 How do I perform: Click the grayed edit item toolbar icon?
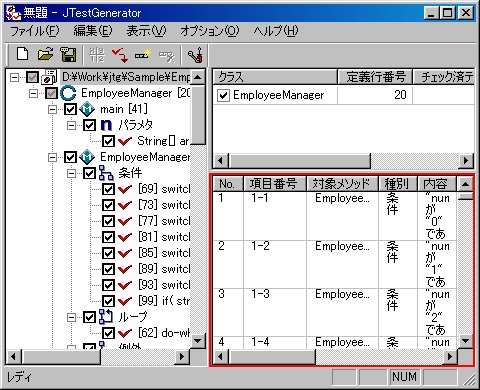pos(166,56)
